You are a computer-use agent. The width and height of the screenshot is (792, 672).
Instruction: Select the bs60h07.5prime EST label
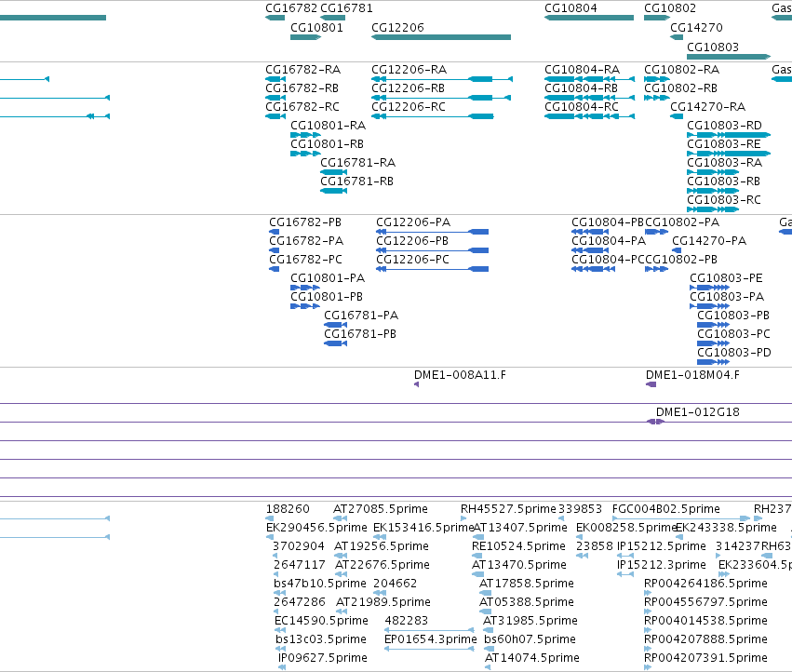coord(530,639)
